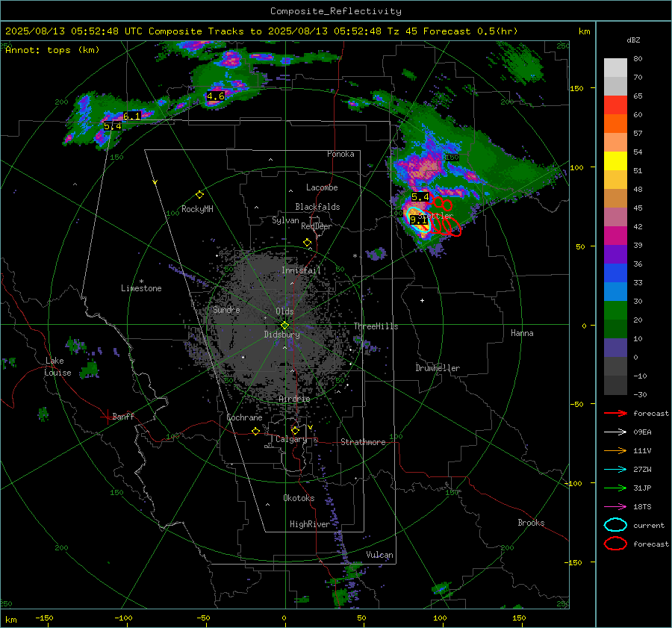Click the HighRiver town label
This screenshot has width=672, height=628.
[310, 524]
